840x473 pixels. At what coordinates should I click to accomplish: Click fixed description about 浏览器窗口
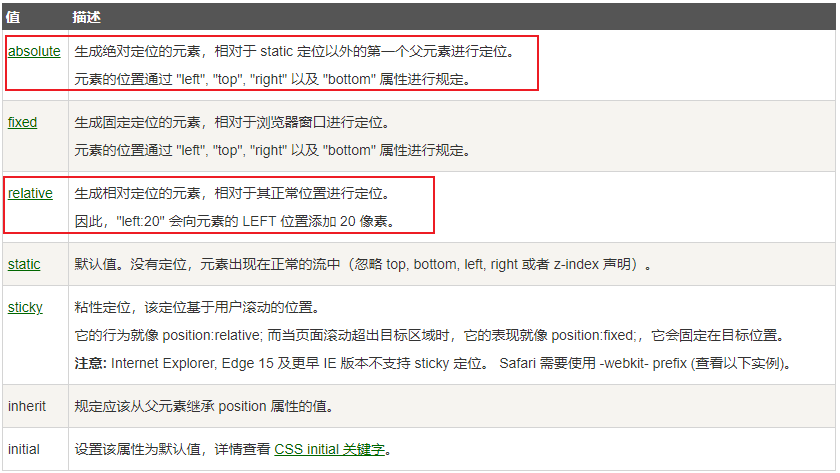tap(232, 122)
